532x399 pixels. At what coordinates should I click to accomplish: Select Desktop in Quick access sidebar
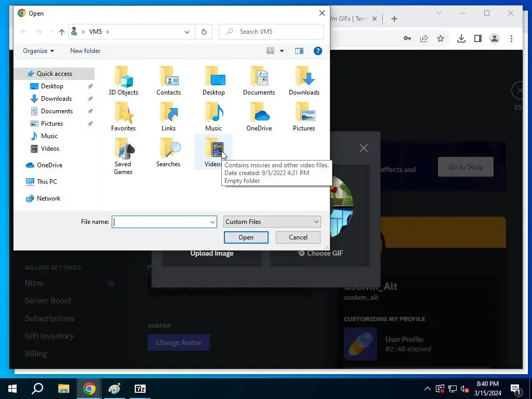coord(52,86)
